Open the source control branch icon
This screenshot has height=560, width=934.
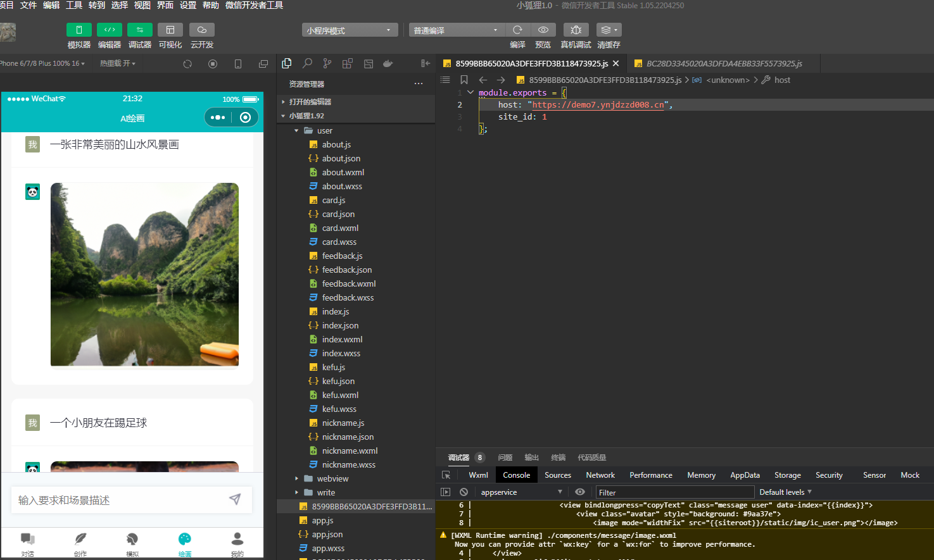(327, 63)
